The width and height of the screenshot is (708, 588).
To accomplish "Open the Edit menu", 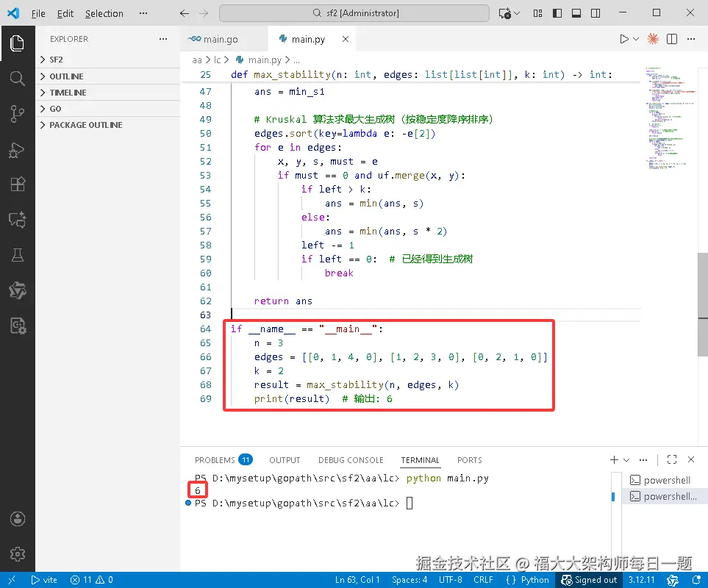I will pos(65,13).
